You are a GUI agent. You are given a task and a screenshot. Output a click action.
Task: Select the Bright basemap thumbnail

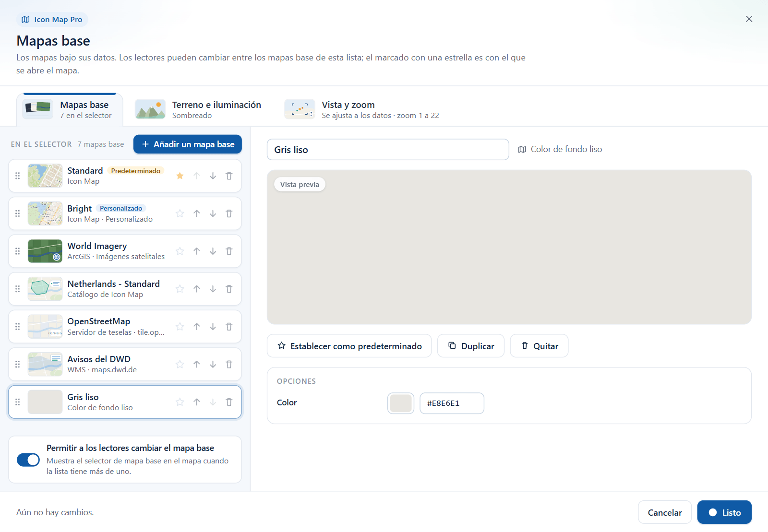point(45,213)
